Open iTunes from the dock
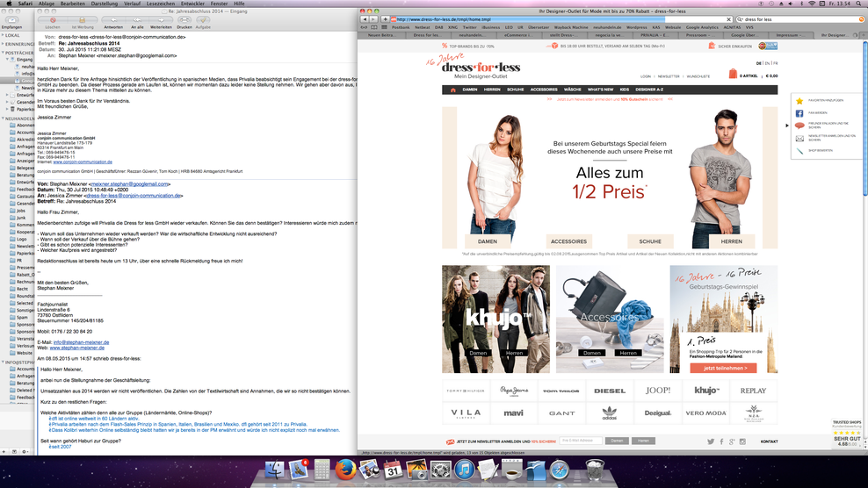 (x=465, y=470)
